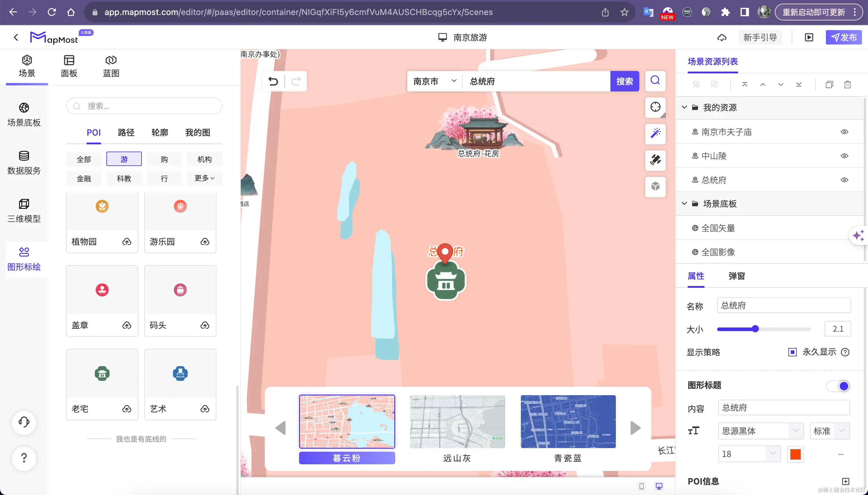Viewport: 868px width, 495px height.
Task: Open the 标准 font weight dropdown
Action: click(830, 431)
